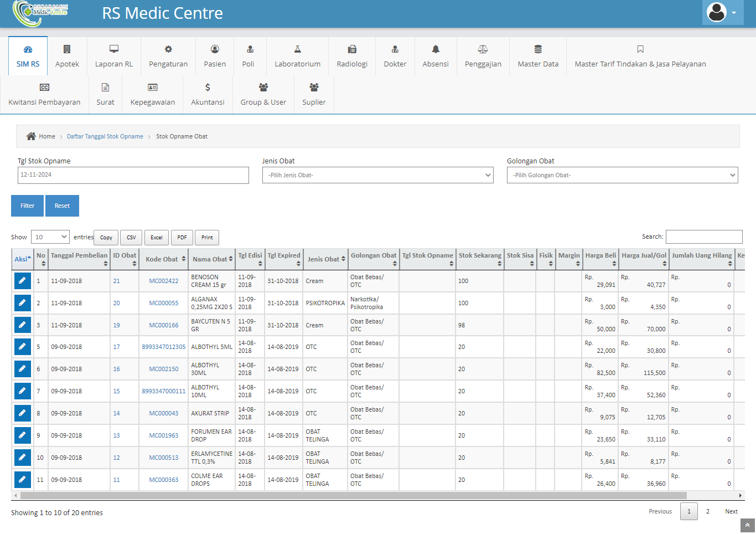Click the edit pencil for ALGANAX row
Viewport: 756px width, 534px height.
tap(22, 303)
